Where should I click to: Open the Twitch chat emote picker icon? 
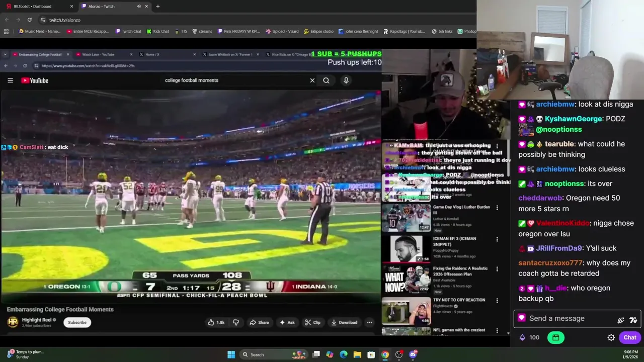pos(621,320)
